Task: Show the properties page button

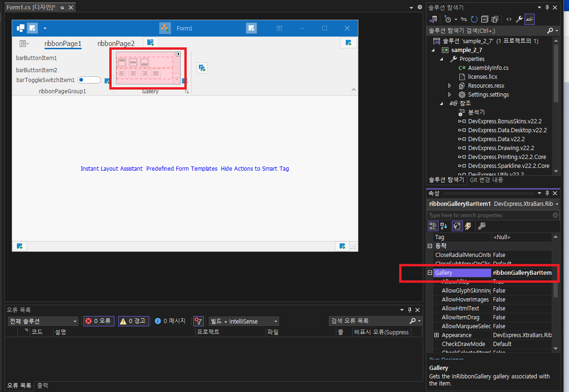Action: (x=457, y=226)
